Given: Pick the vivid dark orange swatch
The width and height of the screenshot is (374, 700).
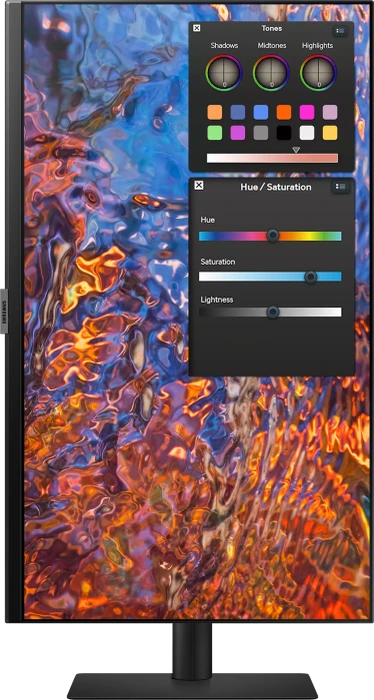Looking at the screenshot, I should click(x=284, y=112).
